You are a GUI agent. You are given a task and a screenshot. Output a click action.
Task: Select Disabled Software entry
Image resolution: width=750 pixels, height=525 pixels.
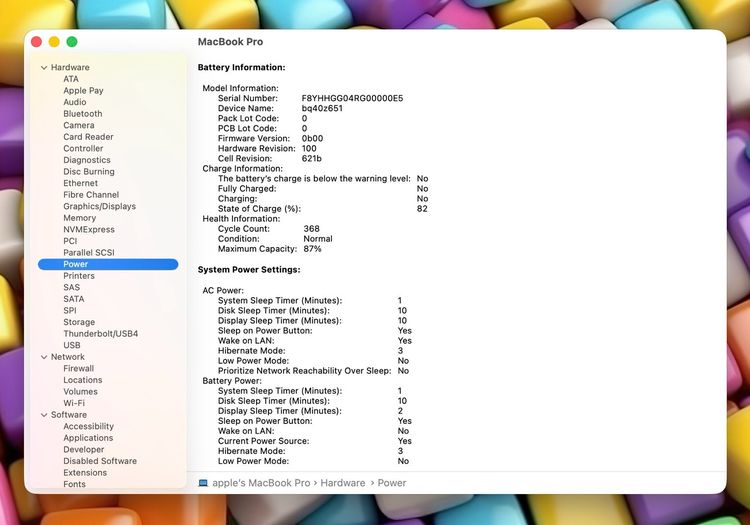click(x=100, y=461)
